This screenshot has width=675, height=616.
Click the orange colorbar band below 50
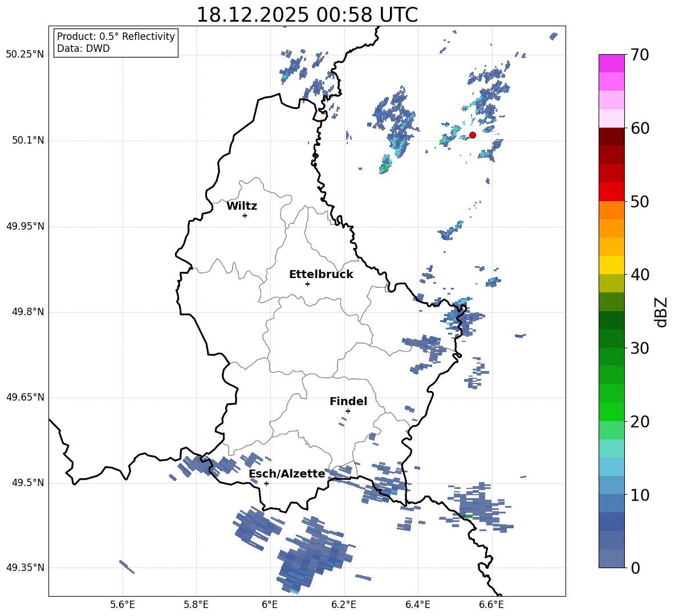pyautogui.click(x=612, y=210)
